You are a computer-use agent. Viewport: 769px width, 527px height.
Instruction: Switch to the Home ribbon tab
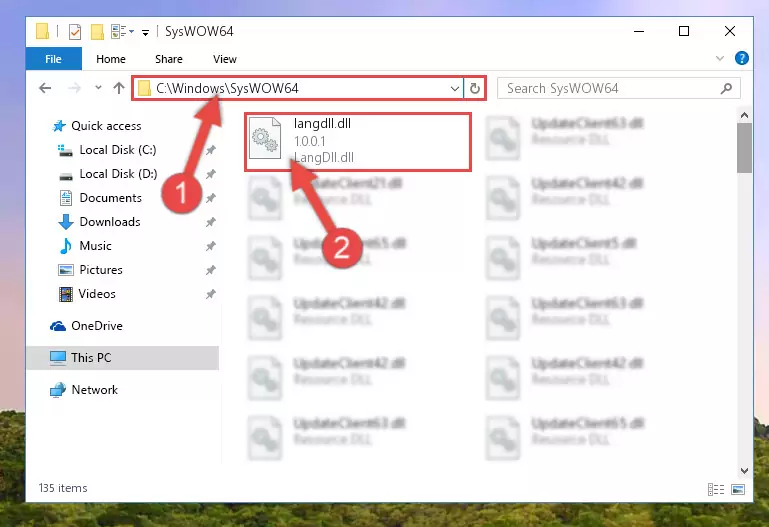[x=111, y=59]
